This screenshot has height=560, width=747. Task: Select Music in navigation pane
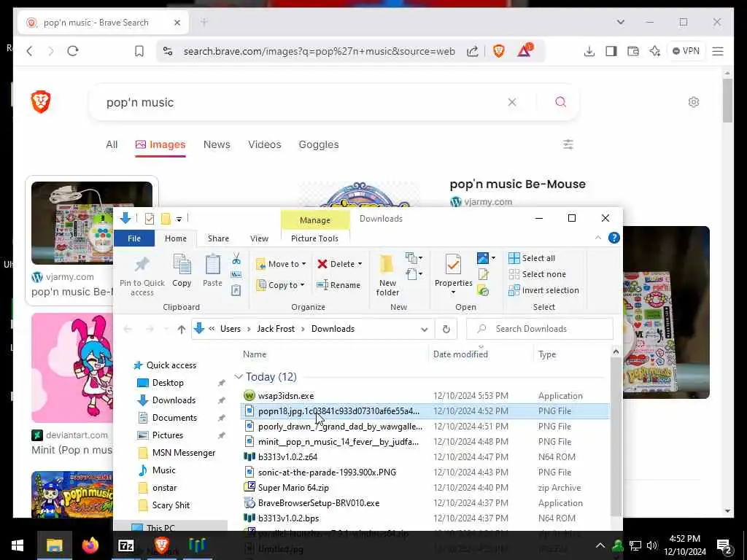pyautogui.click(x=164, y=470)
